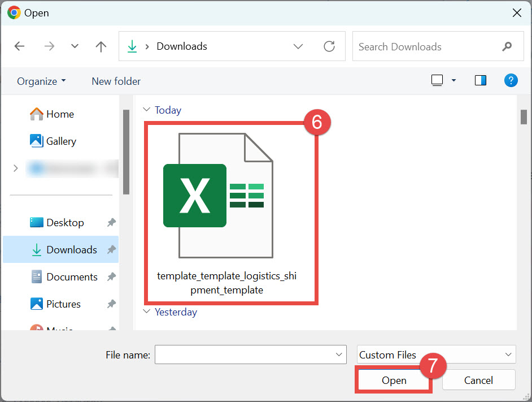
Task: Open the File name dropdown arrow
Action: click(x=339, y=355)
